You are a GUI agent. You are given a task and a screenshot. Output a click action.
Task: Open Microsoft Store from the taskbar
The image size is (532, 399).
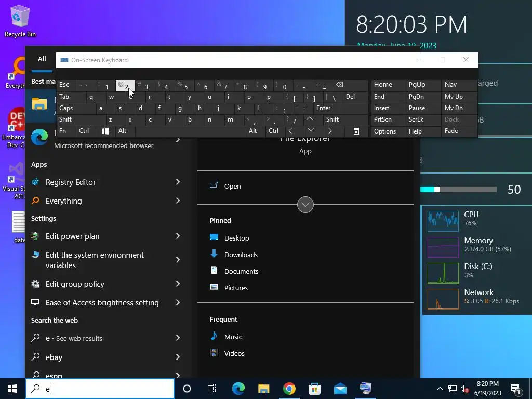314,389
